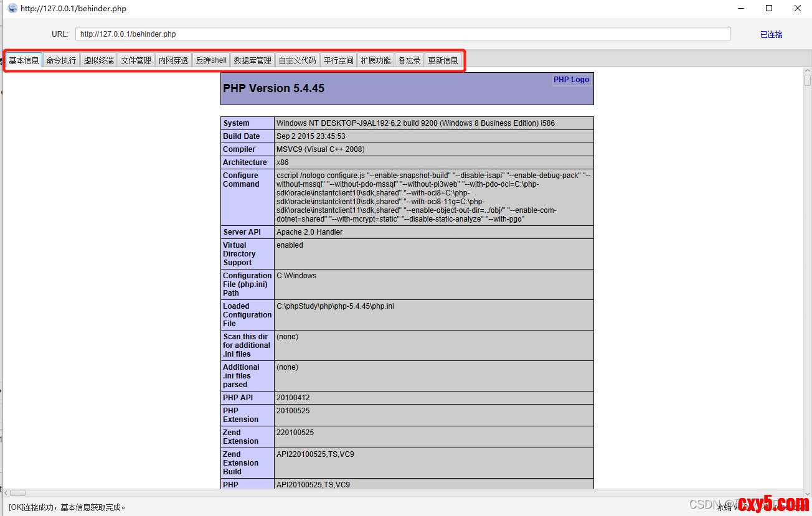The width and height of the screenshot is (812, 516).
Task: Click the horizontal scrollbar left arrow
Action: coord(6,493)
